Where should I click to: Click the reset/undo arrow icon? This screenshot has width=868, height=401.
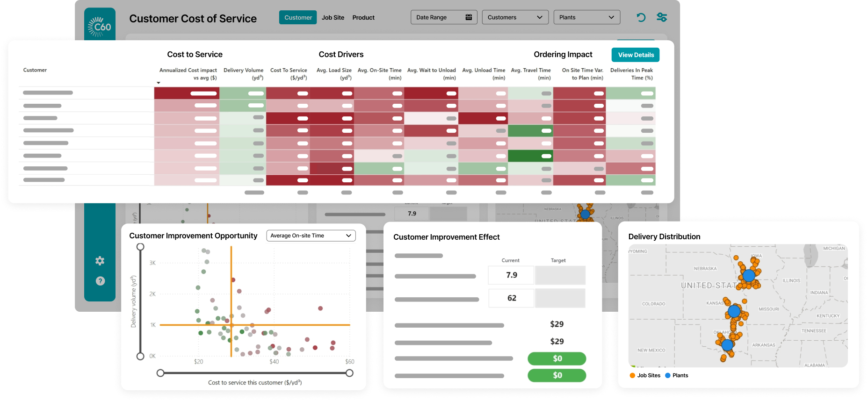tap(641, 17)
